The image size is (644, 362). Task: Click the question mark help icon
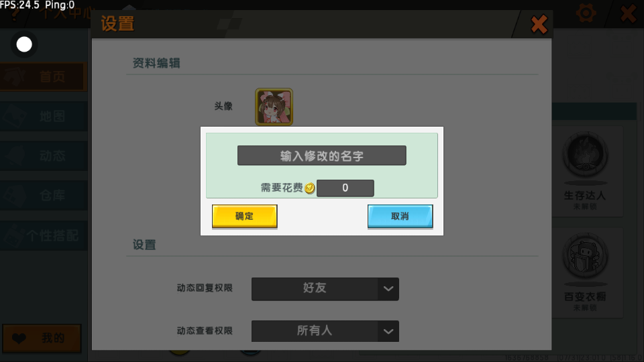click(15, 13)
